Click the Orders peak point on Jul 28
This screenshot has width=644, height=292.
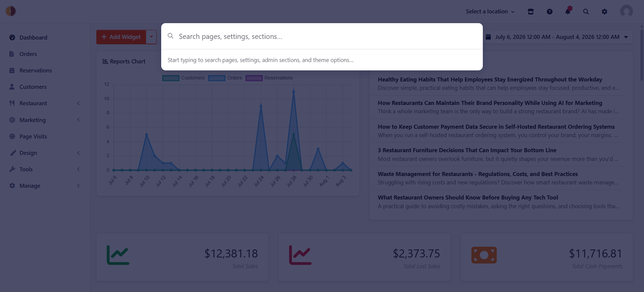(294, 92)
